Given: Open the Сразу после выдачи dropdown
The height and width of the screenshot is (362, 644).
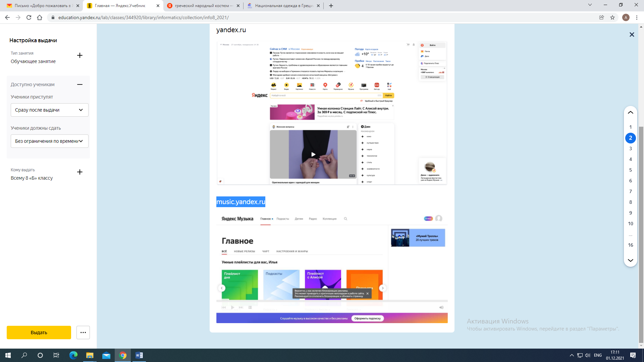Looking at the screenshot, I should (50, 110).
